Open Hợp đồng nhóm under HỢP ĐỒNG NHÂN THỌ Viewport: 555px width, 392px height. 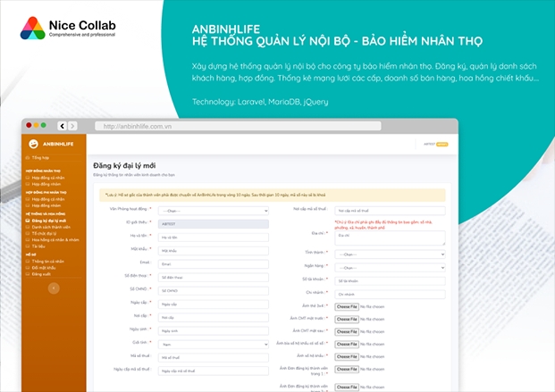pyautogui.click(x=46, y=184)
